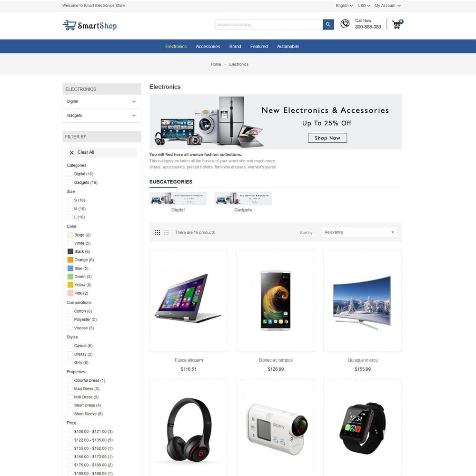Open Featured menu item
476x476 pixels.
[x=259, y=47]
